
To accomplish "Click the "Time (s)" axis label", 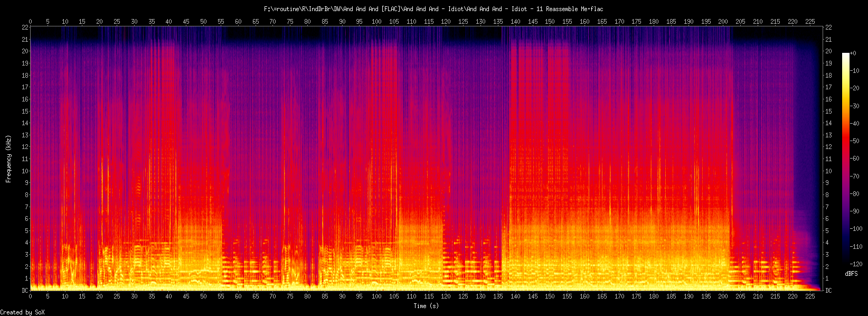I will click(x=426, y=306).
